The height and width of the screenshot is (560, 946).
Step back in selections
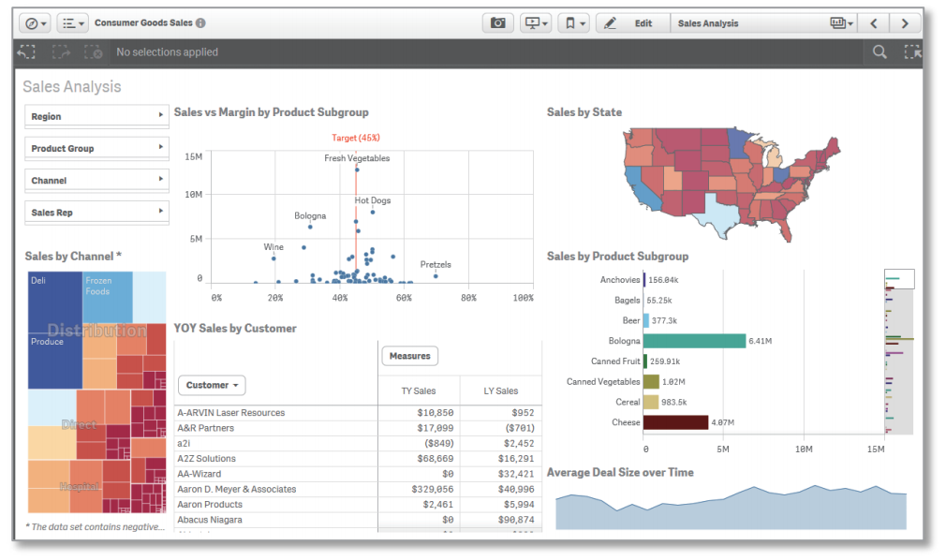26,52
